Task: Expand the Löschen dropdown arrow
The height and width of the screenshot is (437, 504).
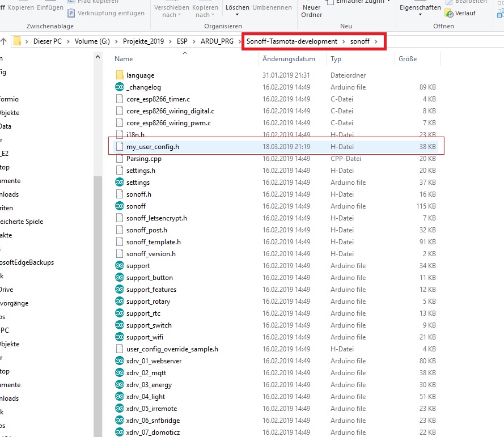Action: click(237, 15)
